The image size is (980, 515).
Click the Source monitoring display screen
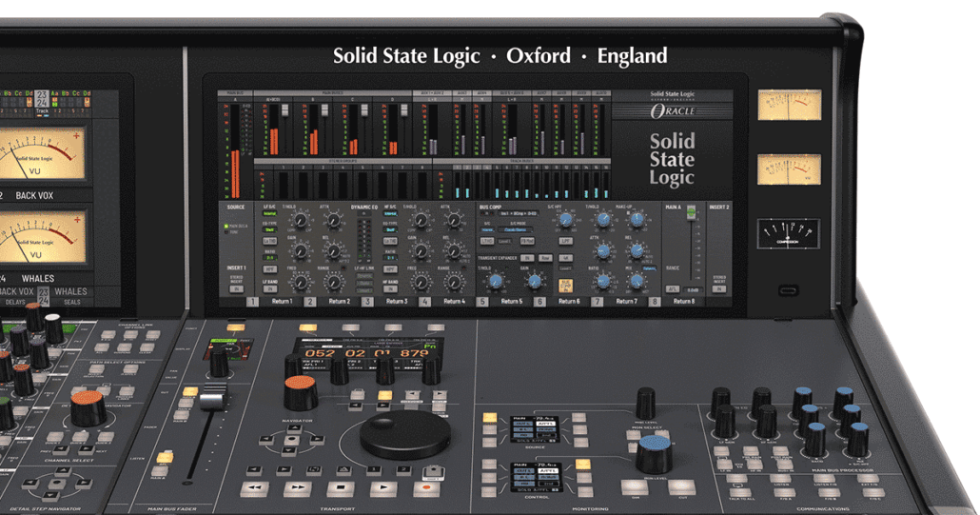click(x=535, y=428)
